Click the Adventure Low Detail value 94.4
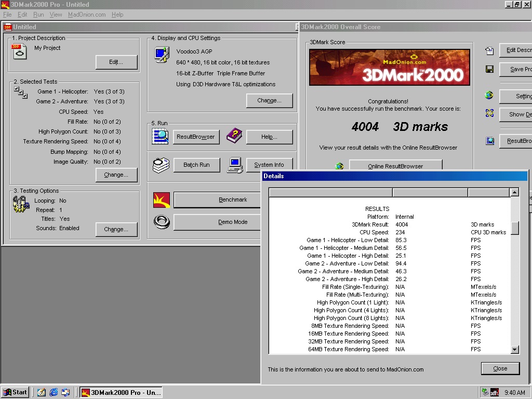Image resolution: width=532 pixels, height=399 pixels. click(401, 263)
